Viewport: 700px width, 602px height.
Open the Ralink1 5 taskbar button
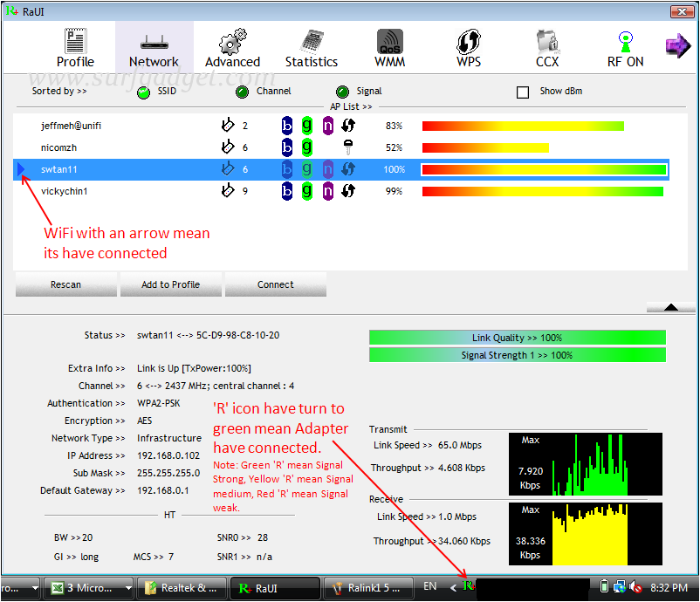[x=367, y=589]
